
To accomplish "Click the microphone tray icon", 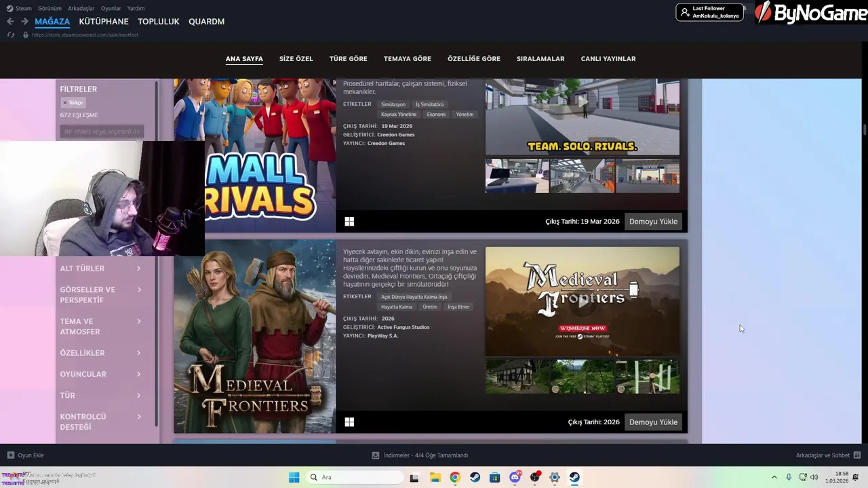I will pyautogui.click(x=789, y=477).
